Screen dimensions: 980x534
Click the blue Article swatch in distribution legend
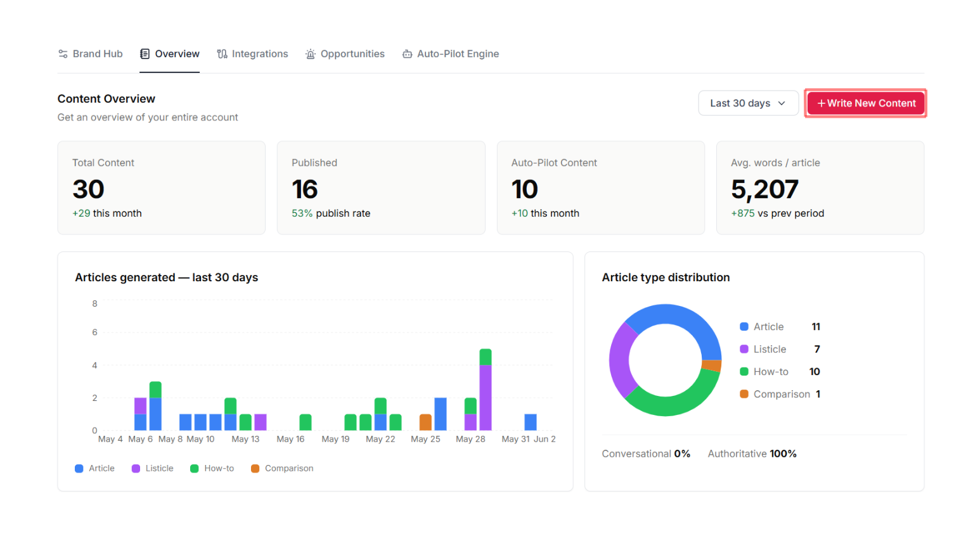[x=744, y=327]
